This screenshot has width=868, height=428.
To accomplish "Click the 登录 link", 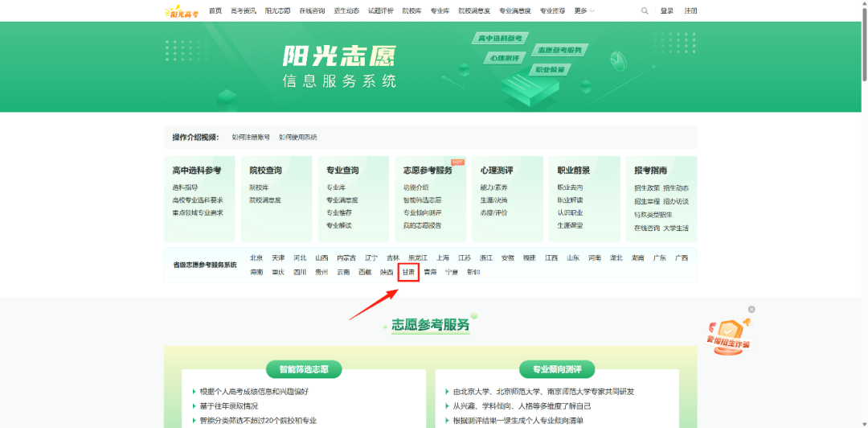I will (667, 10).
